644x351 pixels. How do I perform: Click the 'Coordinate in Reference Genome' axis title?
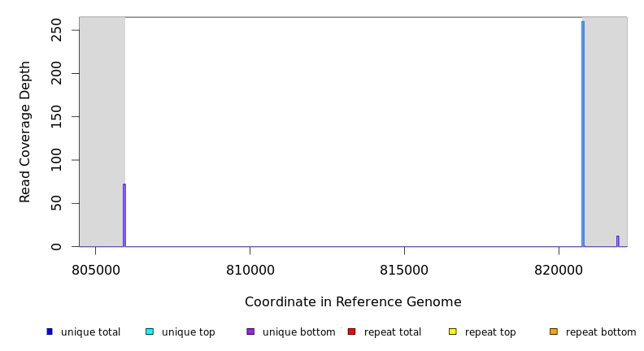point(353,302)
